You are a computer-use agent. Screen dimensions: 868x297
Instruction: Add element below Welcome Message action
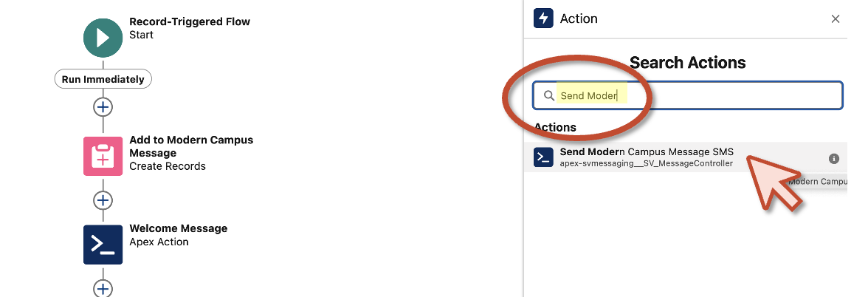[x=103, y=288]
